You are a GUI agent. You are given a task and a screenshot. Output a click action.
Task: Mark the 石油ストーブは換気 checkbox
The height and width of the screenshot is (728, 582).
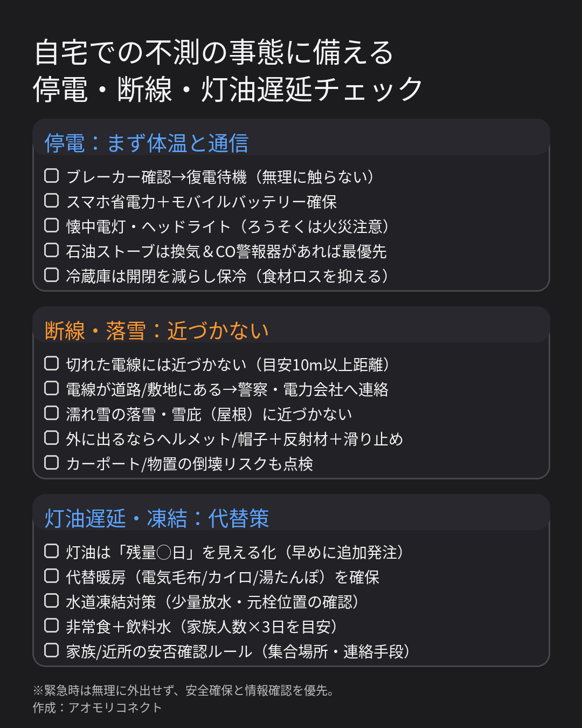pyautogui.click(x=51, y=250)
